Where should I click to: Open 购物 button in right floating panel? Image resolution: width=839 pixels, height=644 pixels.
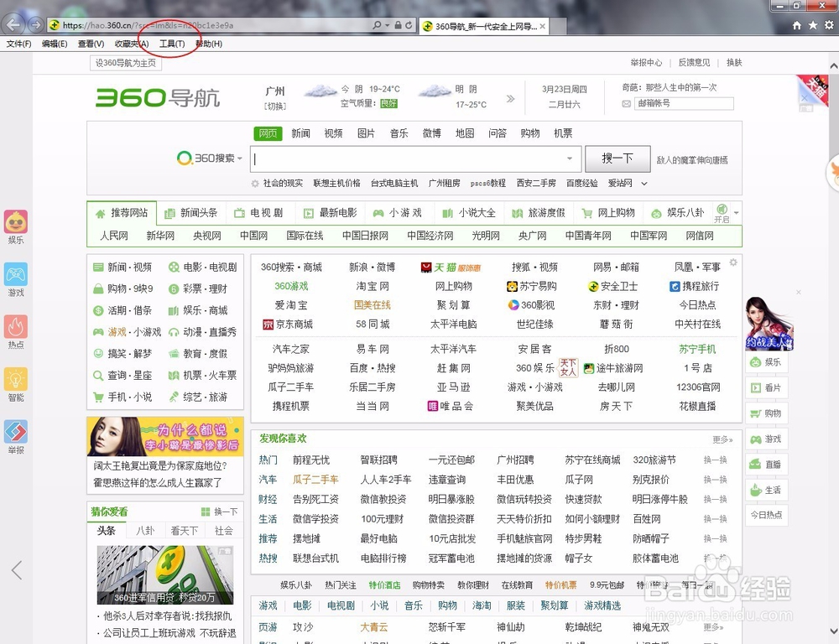pos(766,413)
